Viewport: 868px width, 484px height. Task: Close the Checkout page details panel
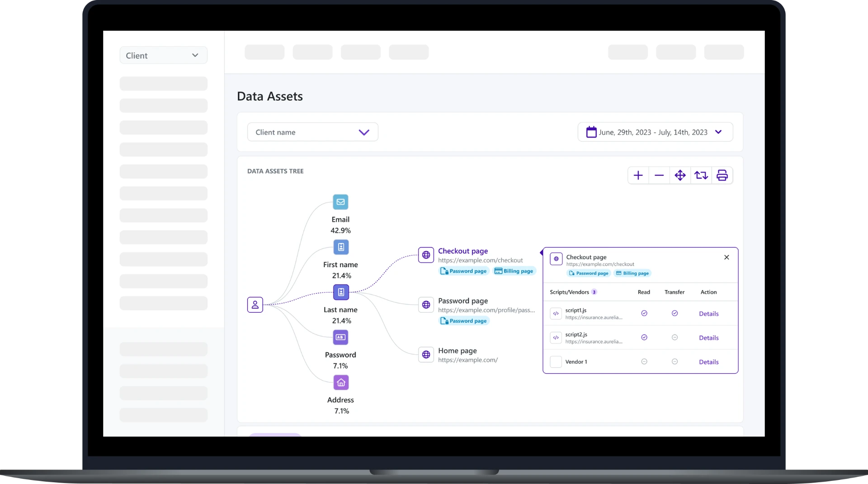726,257
